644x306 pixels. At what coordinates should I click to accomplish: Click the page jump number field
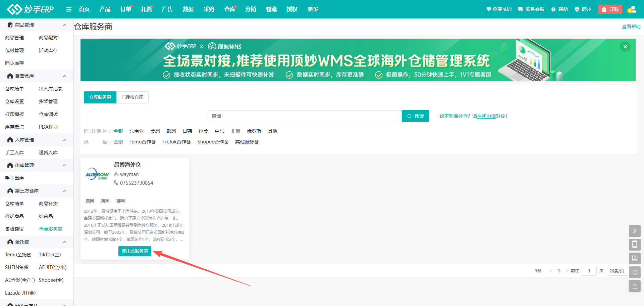[589, 271]
